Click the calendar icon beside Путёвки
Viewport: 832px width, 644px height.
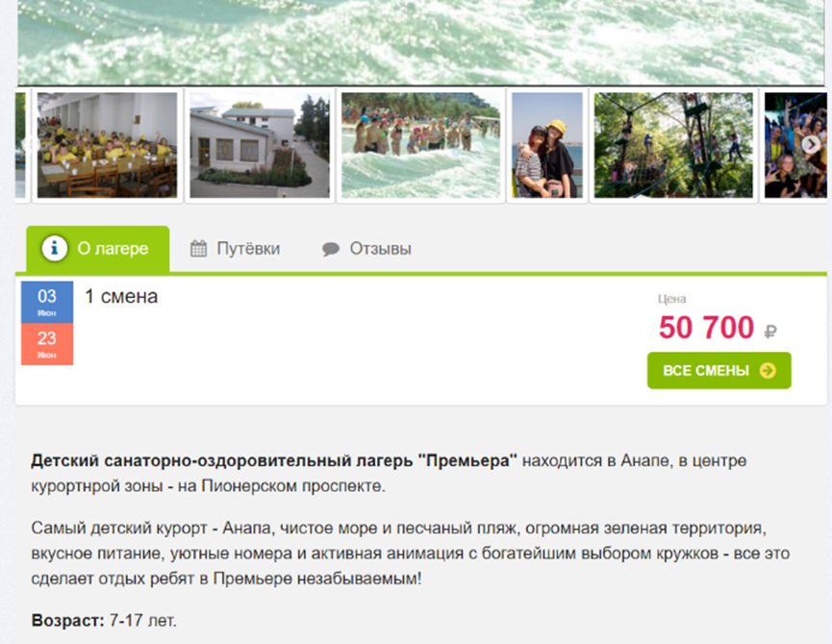(198, 249)
